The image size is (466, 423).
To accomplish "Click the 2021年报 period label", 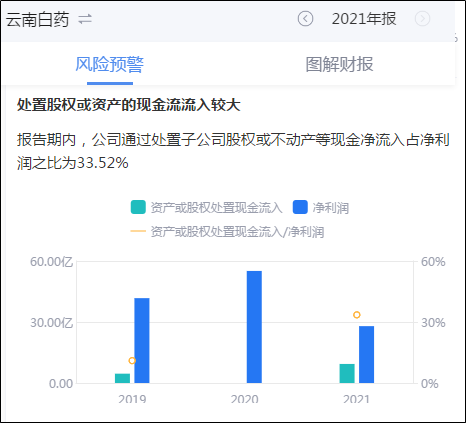I will (364, 19).
